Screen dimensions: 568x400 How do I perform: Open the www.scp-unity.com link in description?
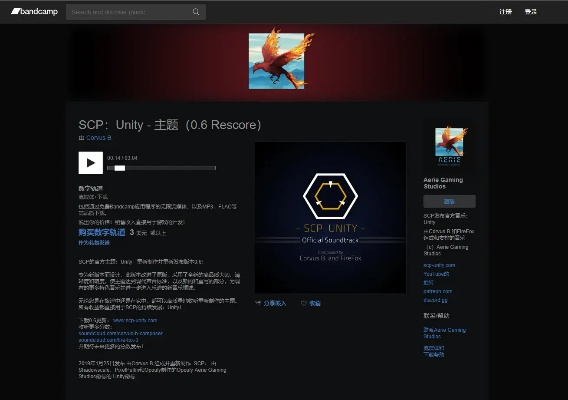pyautogui.click(x=135, y=320)
